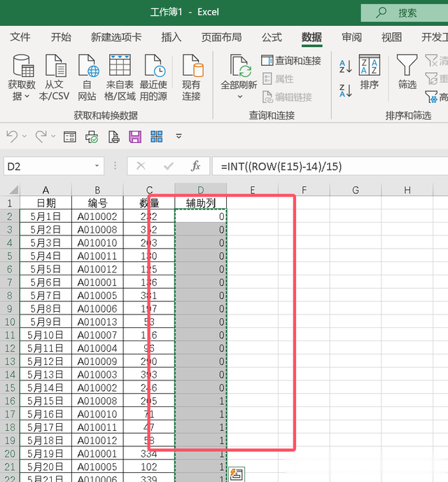Viewport: 448px width, 482px height.
Task: Open the File (文件) tab
Action: 20,37
